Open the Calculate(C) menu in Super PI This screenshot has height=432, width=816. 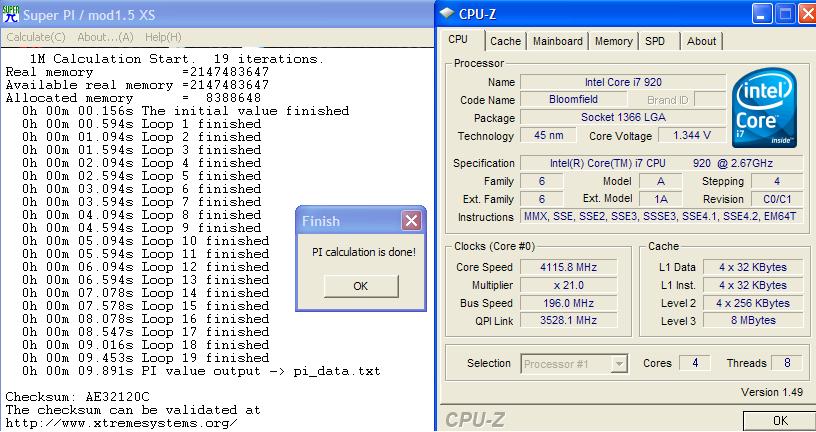tap(36, 37)
